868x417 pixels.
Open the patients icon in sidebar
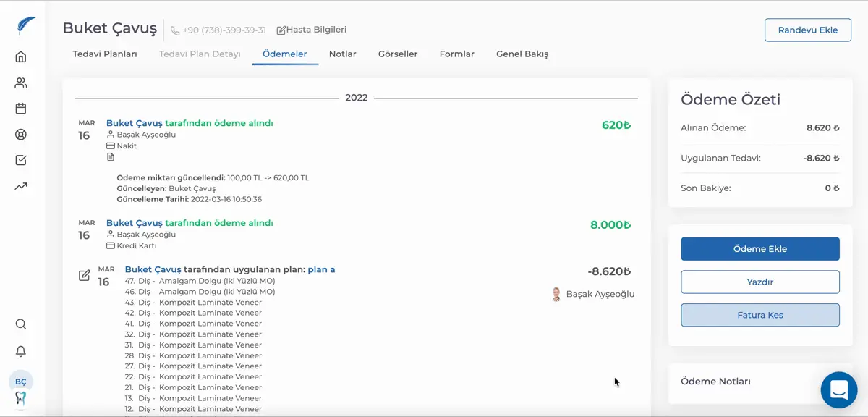pyautogui.click(x=21, y=83)
